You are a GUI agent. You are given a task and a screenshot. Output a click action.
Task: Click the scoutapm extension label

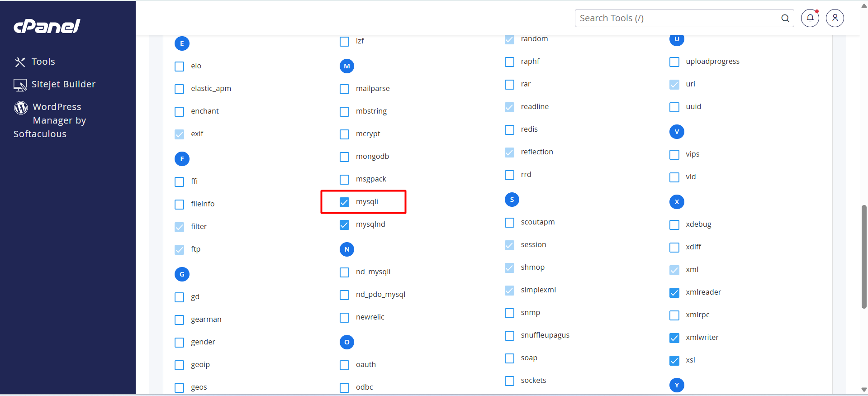pyautogui.click(x=538, y=222)
